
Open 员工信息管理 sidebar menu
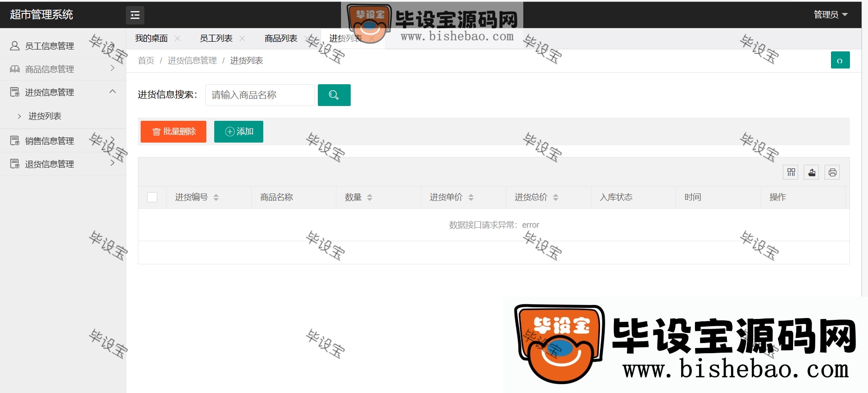(x=63, y=46)
